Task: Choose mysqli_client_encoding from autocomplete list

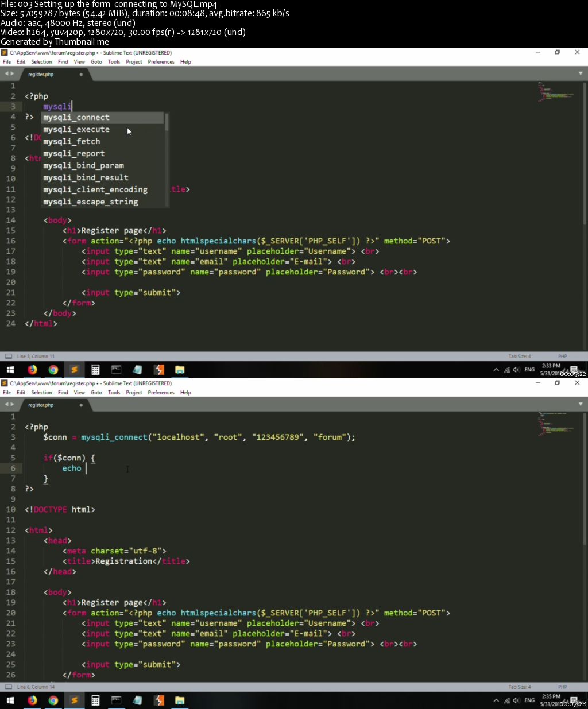Action: (103, 190)
